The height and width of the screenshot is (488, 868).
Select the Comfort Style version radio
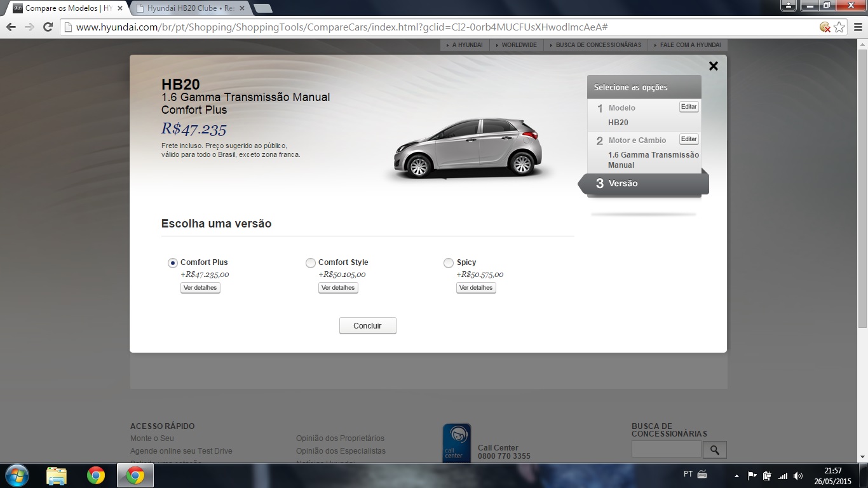(x=311, y=263)
